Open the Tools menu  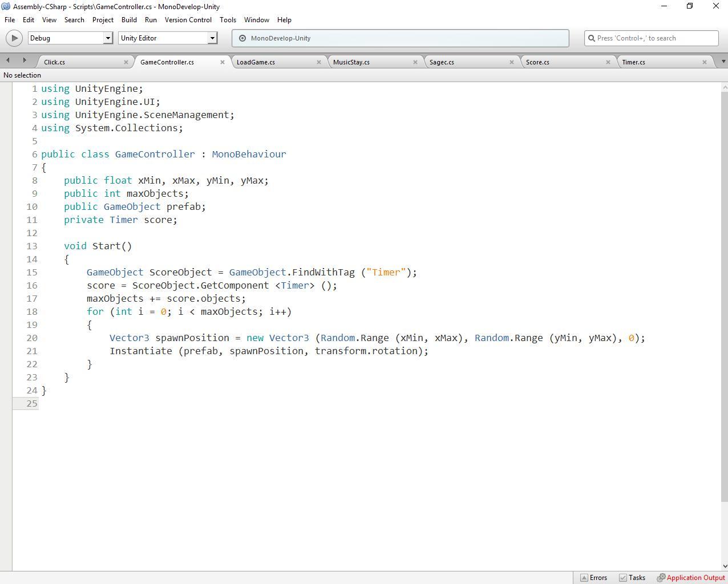pyautogui.click(x=228, y=19)
